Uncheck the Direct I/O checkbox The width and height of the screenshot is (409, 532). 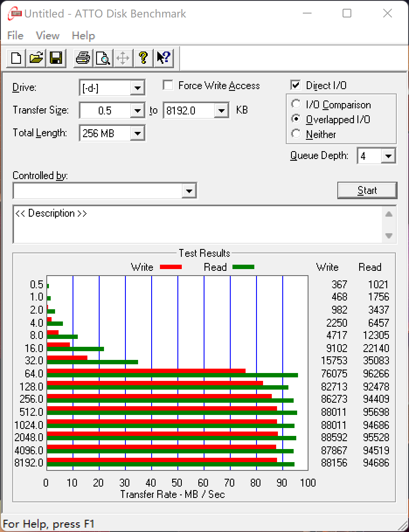(296, 85)
